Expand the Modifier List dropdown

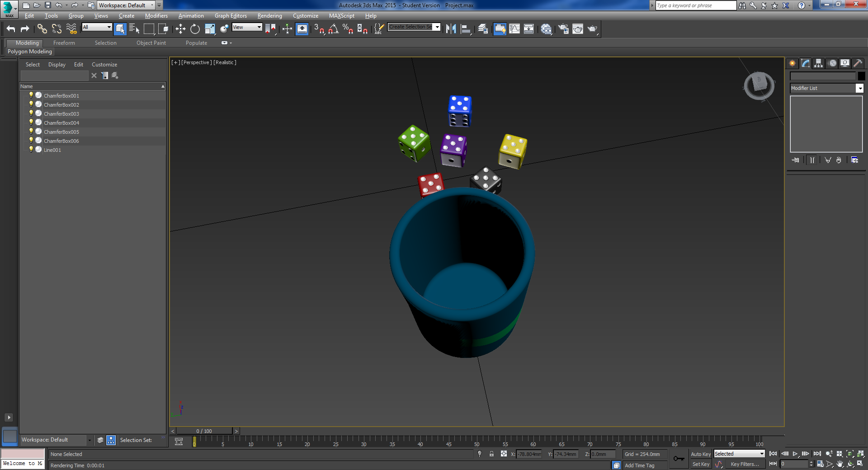click(x=859, y=88)
